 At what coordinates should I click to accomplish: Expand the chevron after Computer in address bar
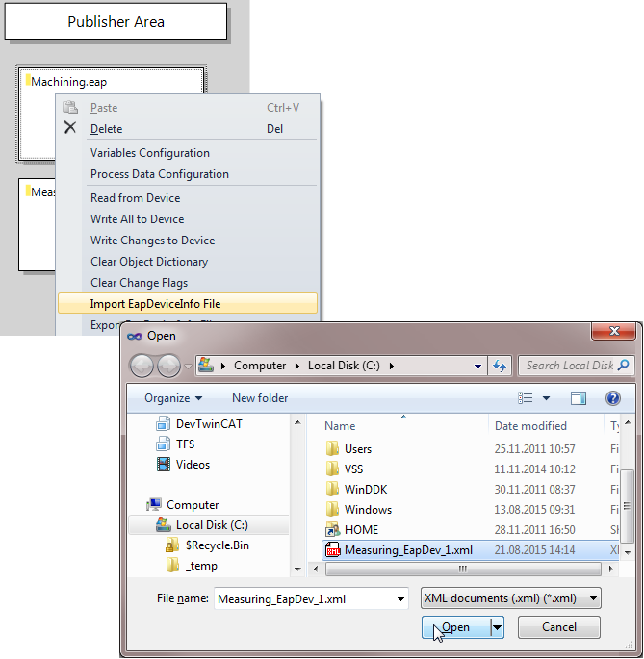tap(297, 367)
